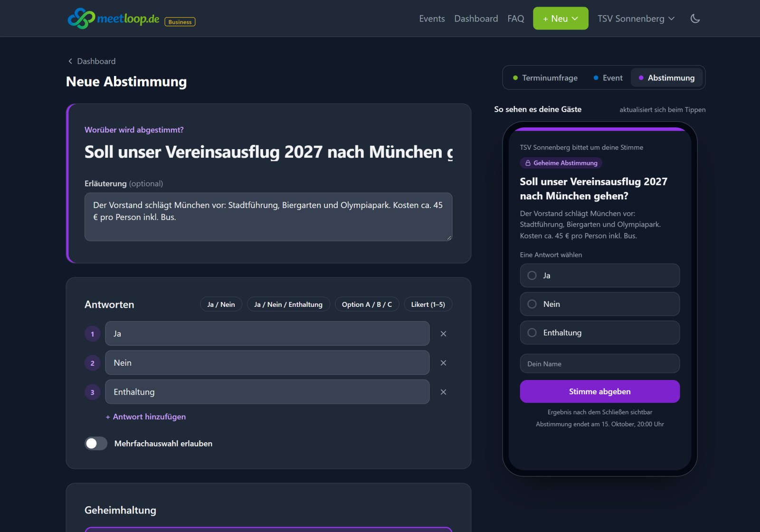Click the number 1 answer badge
The image size is (760, 532).
click(x=92, y=334)
